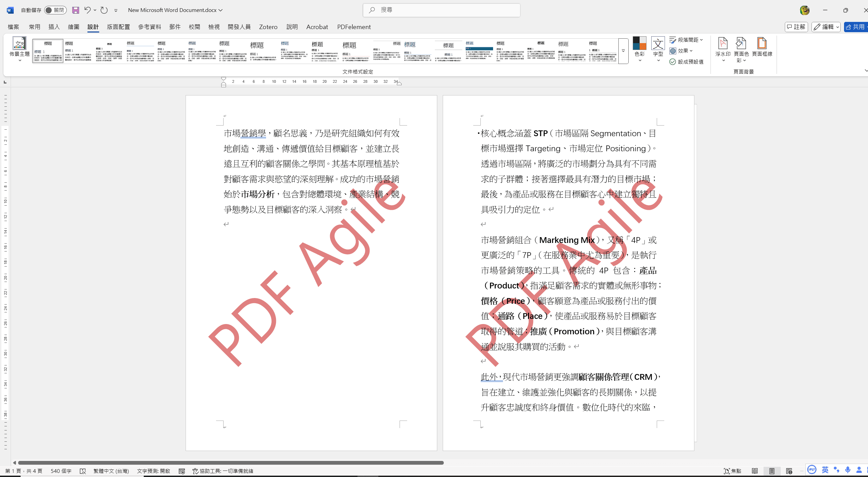
Task: Open the 編輯 editing mode dropdown
Action: (826, 27)
